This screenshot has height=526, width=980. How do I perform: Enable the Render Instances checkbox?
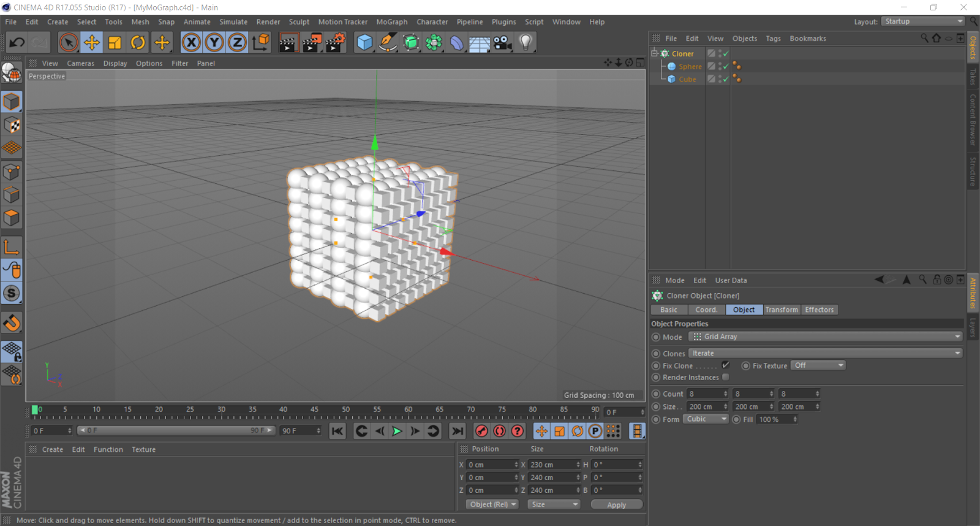tap(726, 377)
